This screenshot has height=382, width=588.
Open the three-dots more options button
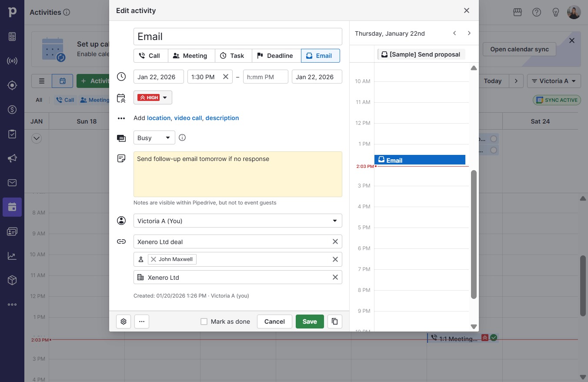click(x=142, y=322)
